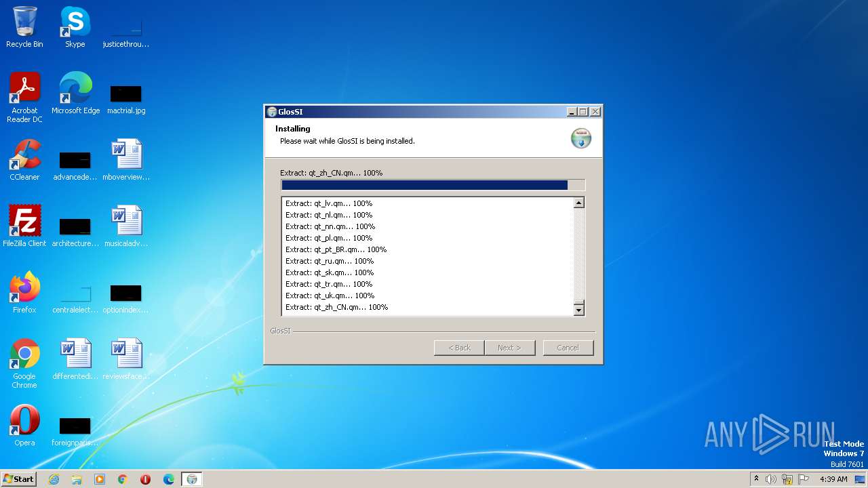Minimize the GlosSI installer window

coord(572,112)
